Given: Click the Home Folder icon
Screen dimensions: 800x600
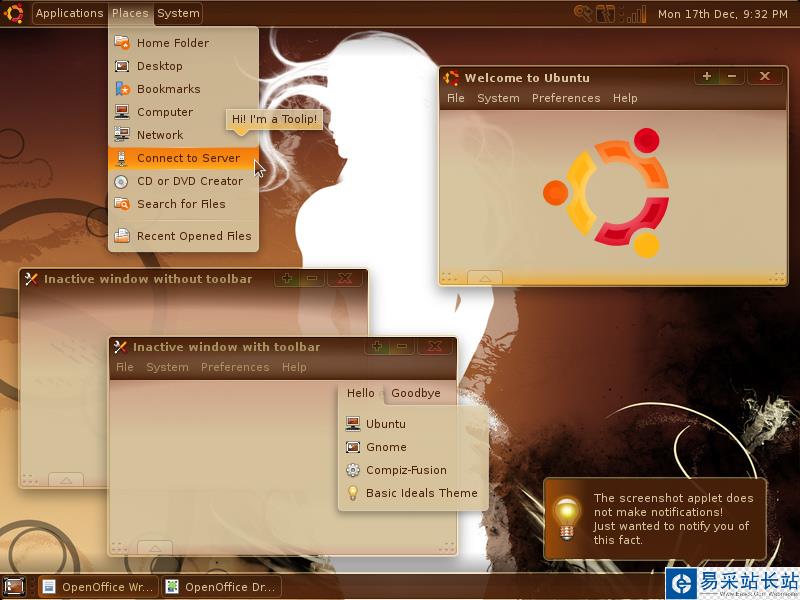Looking at the screenshot, I should coord(122,42).
